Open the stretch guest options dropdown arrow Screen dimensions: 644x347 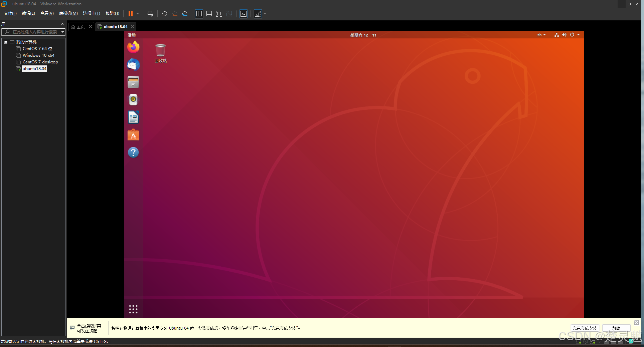coord(265,14)
